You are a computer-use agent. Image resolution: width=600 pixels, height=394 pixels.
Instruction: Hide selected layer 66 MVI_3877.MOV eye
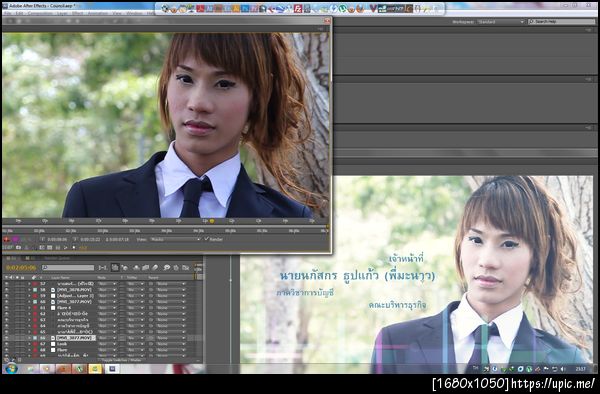(6, 338)
